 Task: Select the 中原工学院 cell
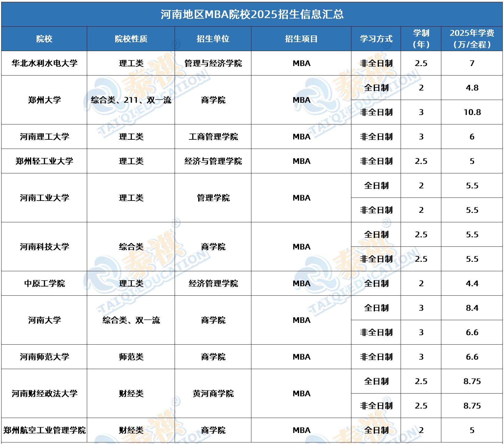[x=44, y=283]
